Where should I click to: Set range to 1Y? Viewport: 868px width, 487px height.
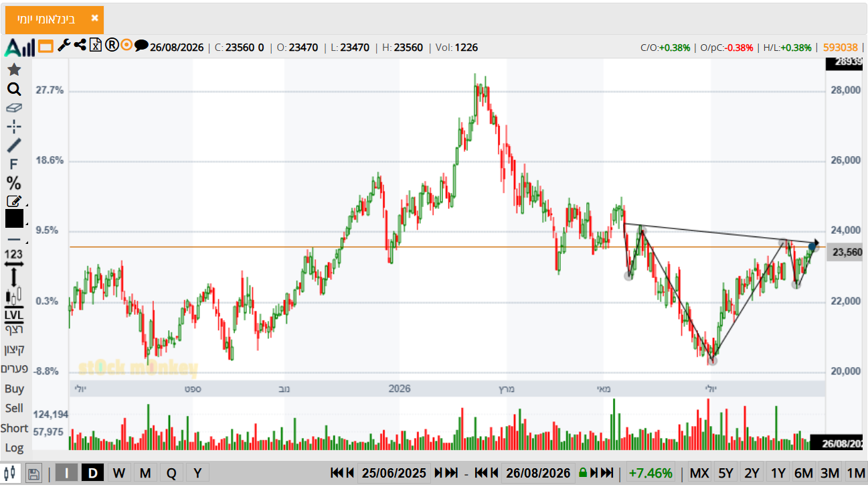pos(778,473)
